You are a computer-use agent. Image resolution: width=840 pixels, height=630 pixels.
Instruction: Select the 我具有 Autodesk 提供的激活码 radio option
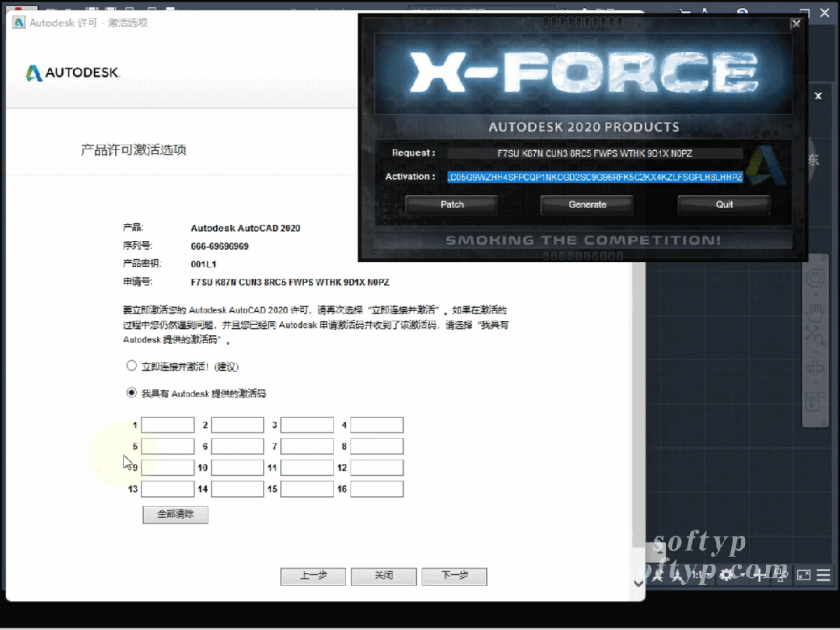tap(131, 393)
